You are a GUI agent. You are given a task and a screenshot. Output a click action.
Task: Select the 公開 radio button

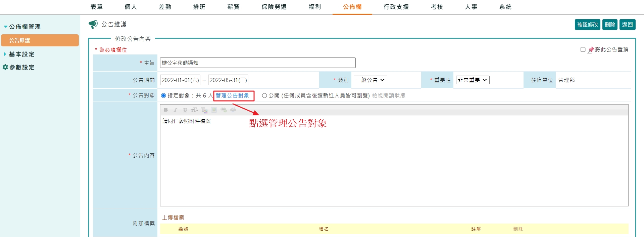[x=264, y=95]
